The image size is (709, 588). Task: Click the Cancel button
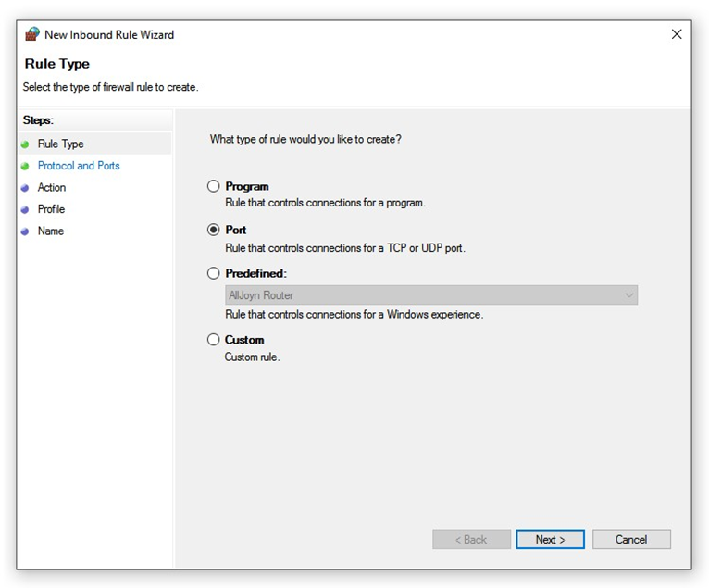click(x=631, y=539)
